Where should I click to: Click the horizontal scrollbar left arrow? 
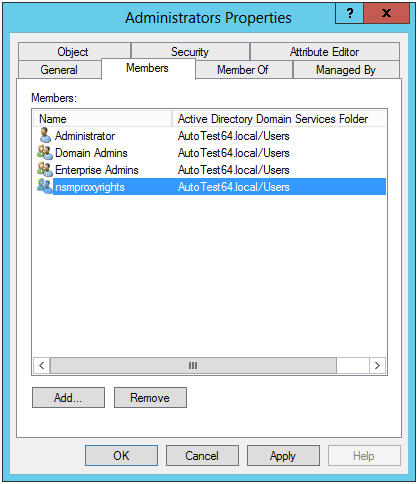(42, 365)
